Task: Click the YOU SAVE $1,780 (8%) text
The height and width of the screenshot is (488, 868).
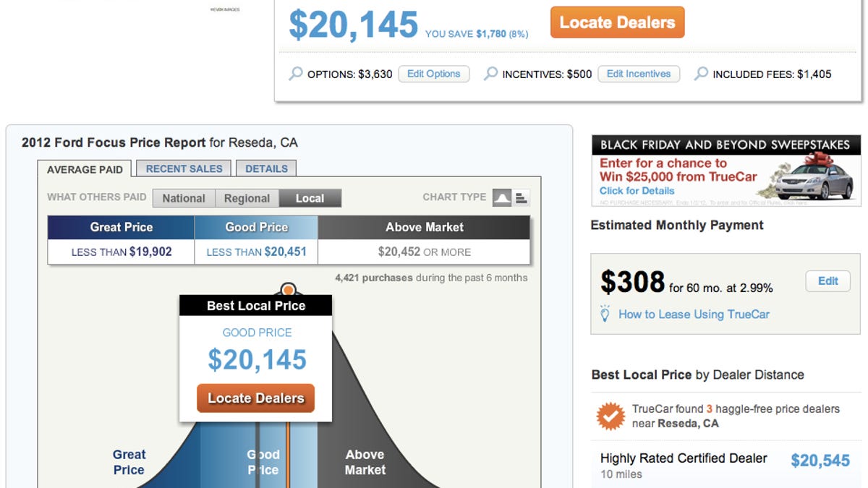Action: point(477,34)
